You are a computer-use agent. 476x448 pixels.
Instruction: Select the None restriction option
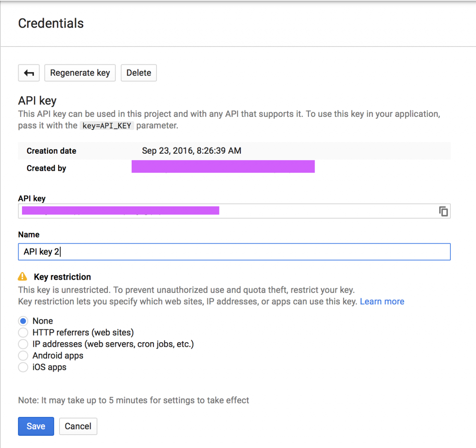point(23,321)
